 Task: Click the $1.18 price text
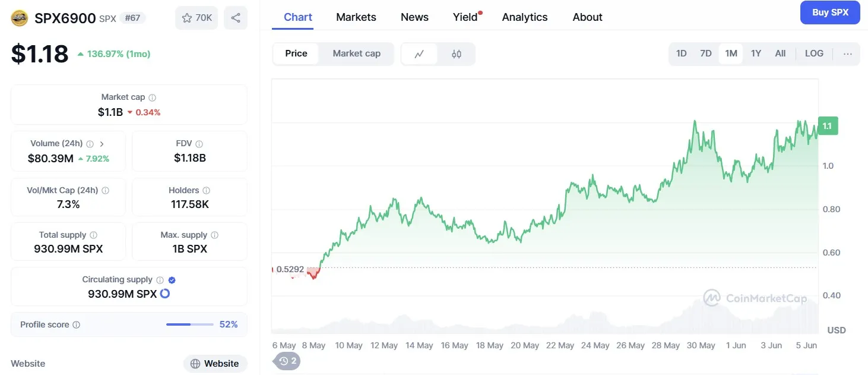tap(40, 54)
